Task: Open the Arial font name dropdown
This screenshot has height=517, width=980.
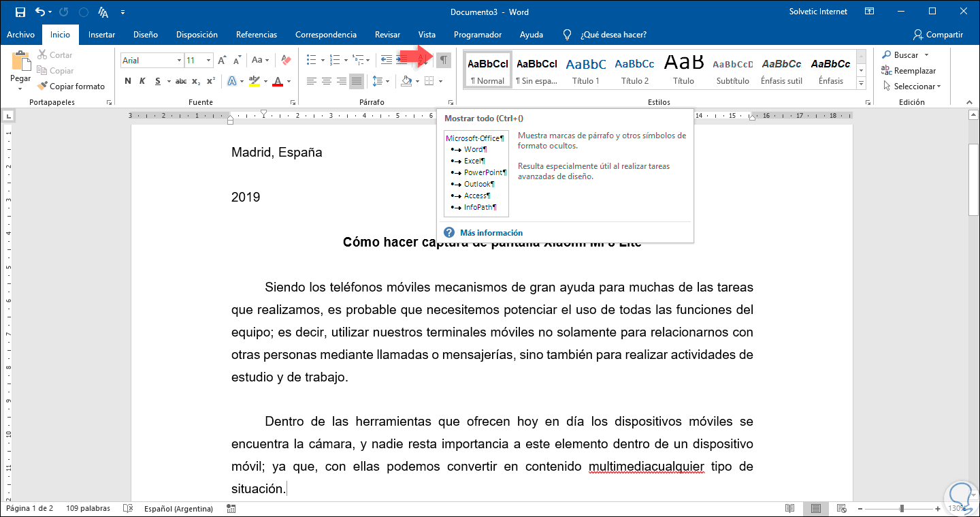Action: 179,61
